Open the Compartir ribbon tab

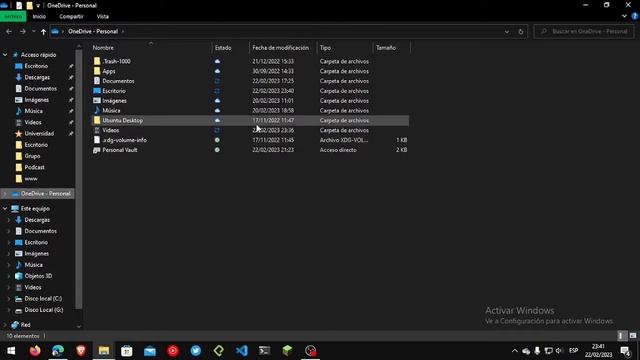pos(71,16)
